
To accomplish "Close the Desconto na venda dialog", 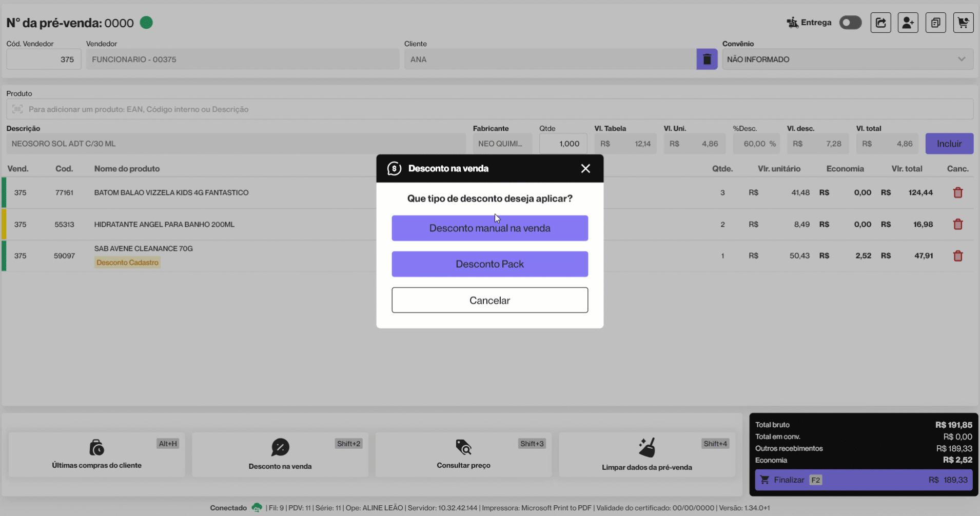I will pyautogui.click(x=585, y=168).
